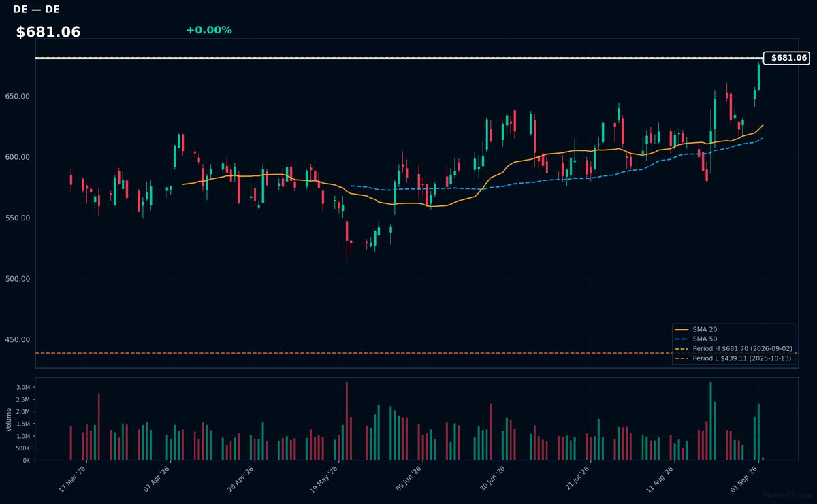Click the 17 Mar '26 date label
Screen dimensions: 817x504
click(73, 480)
